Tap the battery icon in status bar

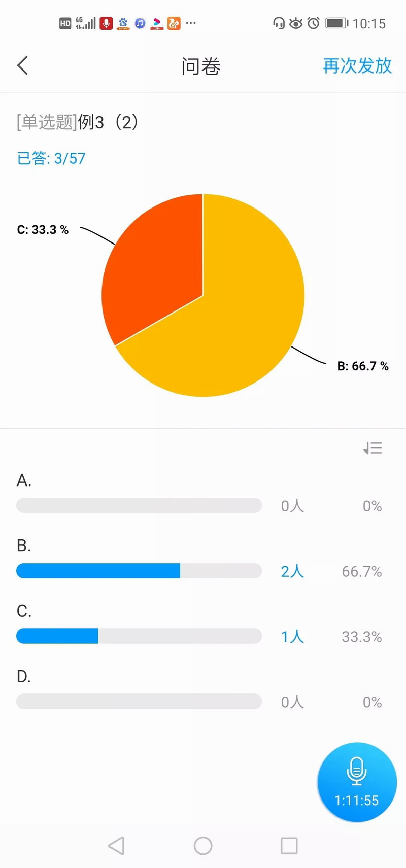[336, 23]
